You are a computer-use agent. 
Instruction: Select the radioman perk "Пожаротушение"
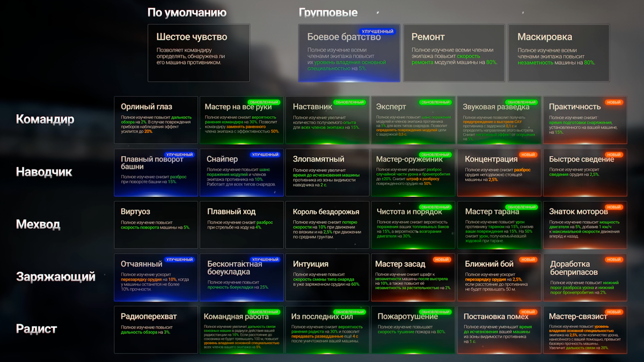point(413,329)
